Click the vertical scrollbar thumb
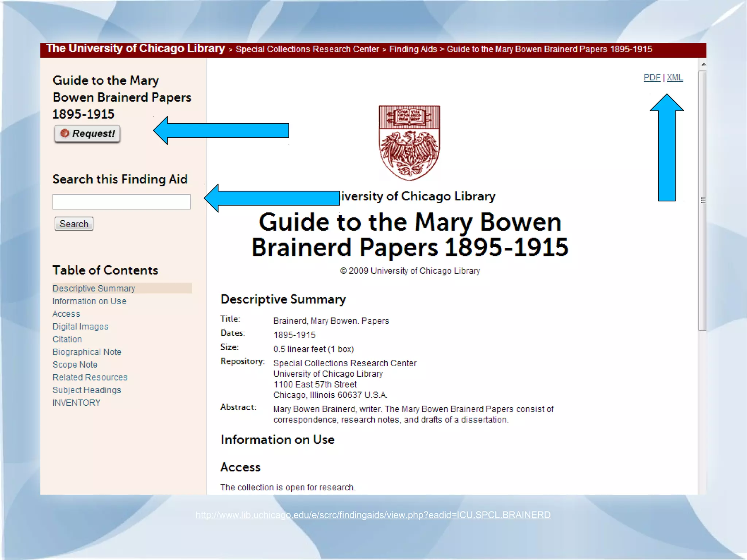This screenshot has height=560, width=747. (x=703, y=201)
